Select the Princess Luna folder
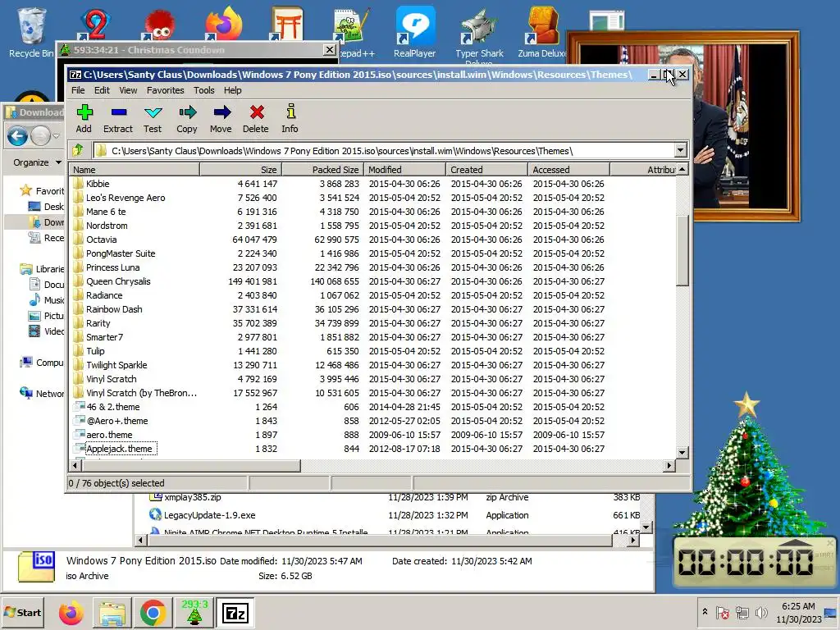840x630 pixels. tap(113, 267)
